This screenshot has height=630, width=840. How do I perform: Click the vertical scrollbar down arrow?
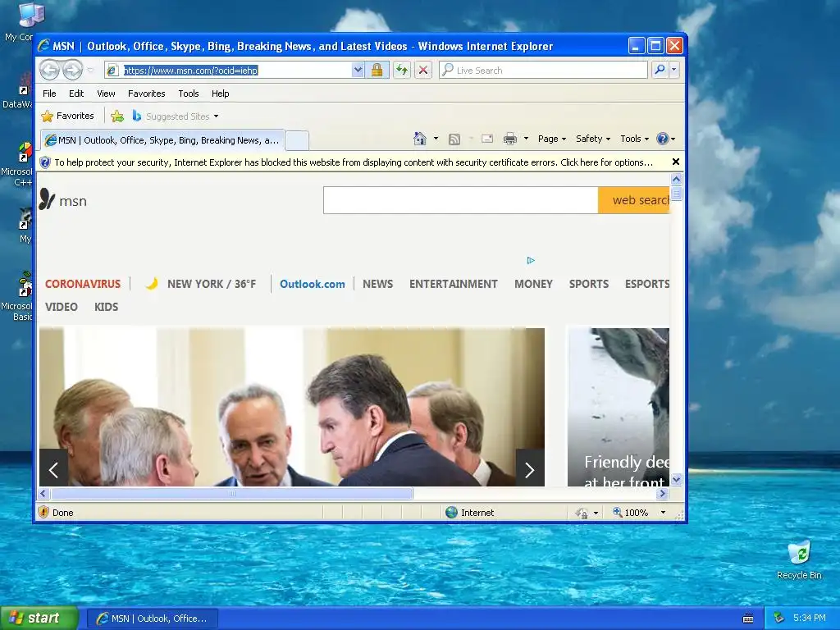[676, 479]
